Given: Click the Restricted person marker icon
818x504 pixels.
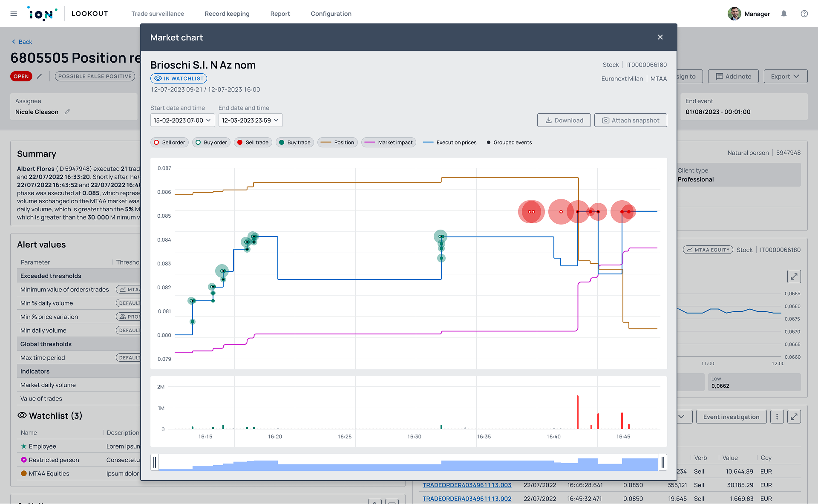Looking at the screenshot, I should 24,460.
